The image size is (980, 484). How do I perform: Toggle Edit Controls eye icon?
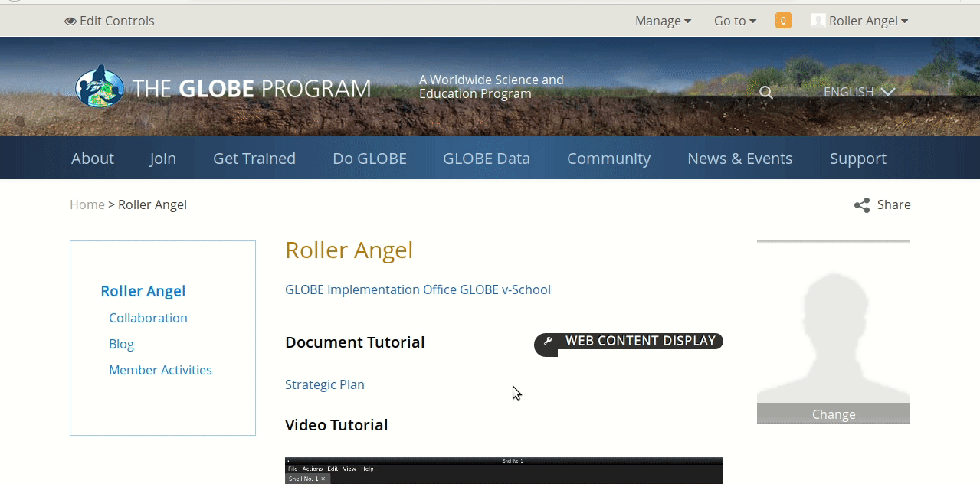pyautogui.click(x=70, y=21)
